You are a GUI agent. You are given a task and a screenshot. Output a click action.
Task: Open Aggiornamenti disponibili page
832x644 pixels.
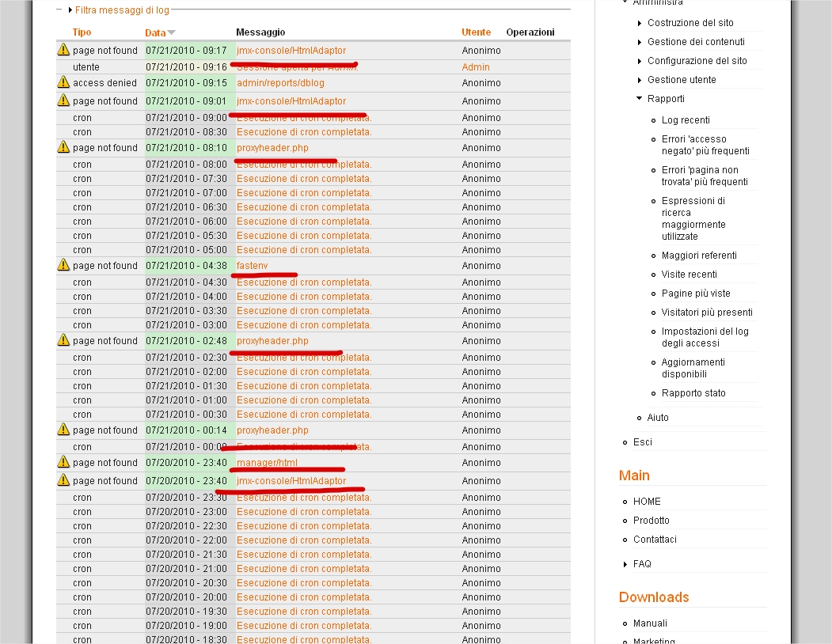pos(693,368)
